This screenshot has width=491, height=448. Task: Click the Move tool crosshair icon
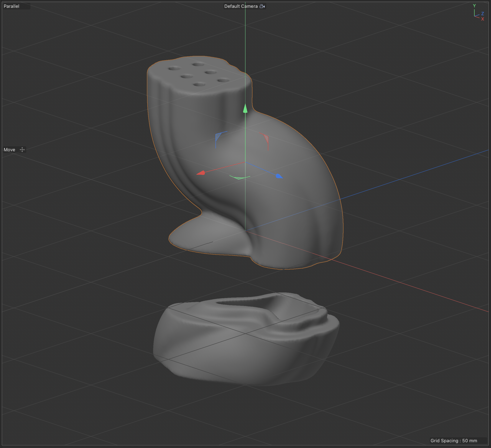point(22,150)
